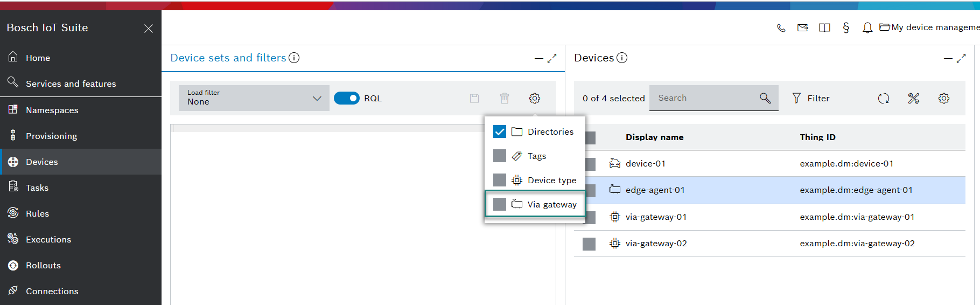This screenshot has width=980, height=305.
Task: Click the Rollouts icon
Action: [13, 265]
